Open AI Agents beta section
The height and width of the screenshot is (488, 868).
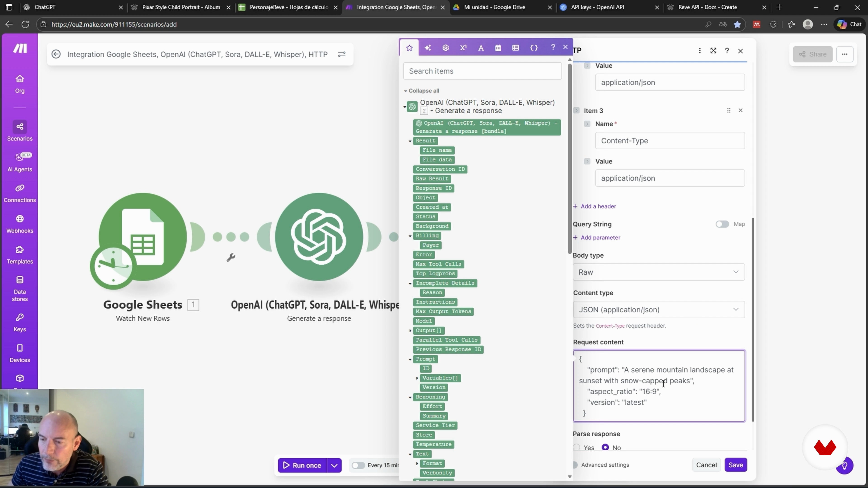pyautogui.click(x=20, y=162)
